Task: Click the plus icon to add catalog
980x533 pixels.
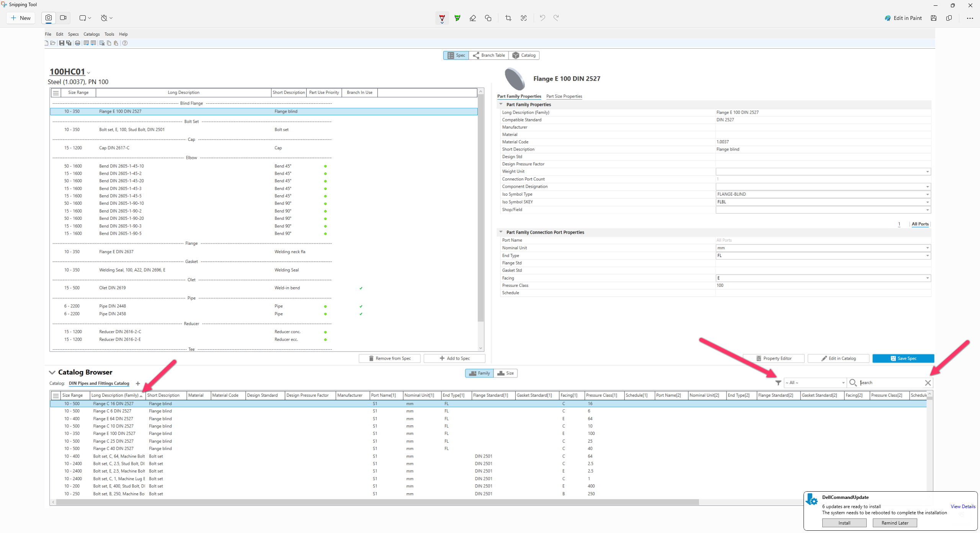Action: click(138, 383)
